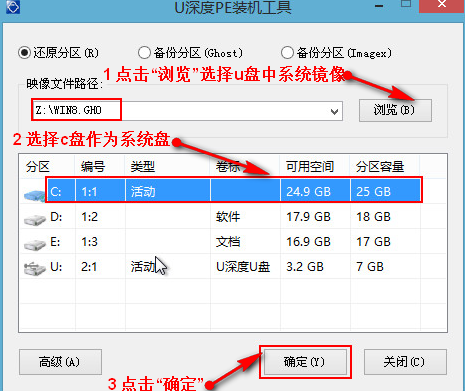
Task: Click 活动 type in the C: row
Action: (143, 192)
